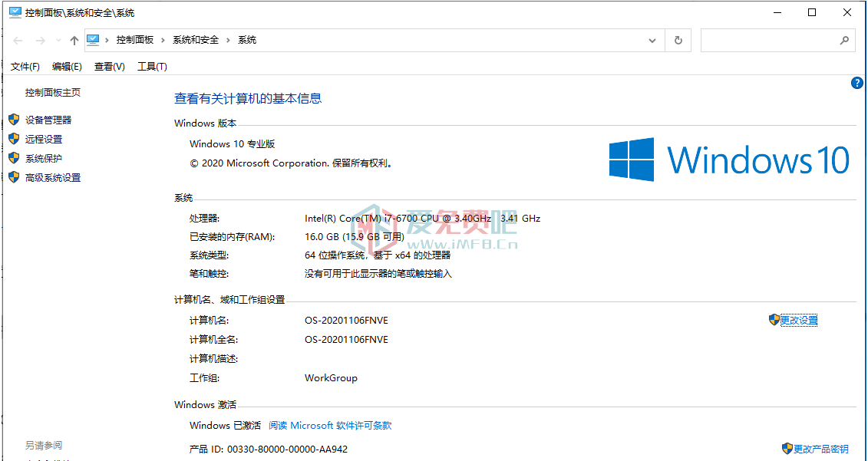Open the 编辑(E) menu
868x461 pixels.
(x=67, y=67)
